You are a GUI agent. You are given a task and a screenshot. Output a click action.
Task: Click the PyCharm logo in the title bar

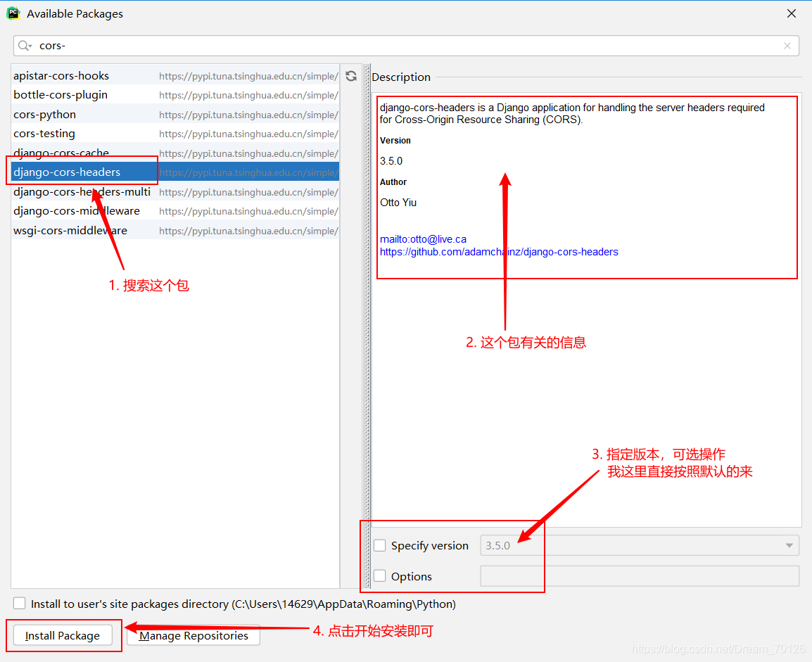(13, 13)
